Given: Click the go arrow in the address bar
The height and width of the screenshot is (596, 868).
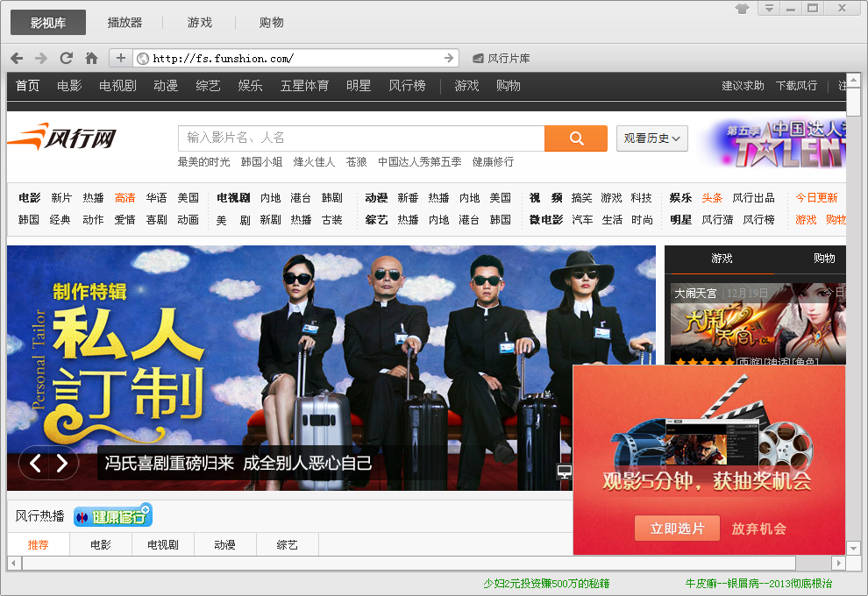Looking at the screenshot, I should tap(449, 58).
